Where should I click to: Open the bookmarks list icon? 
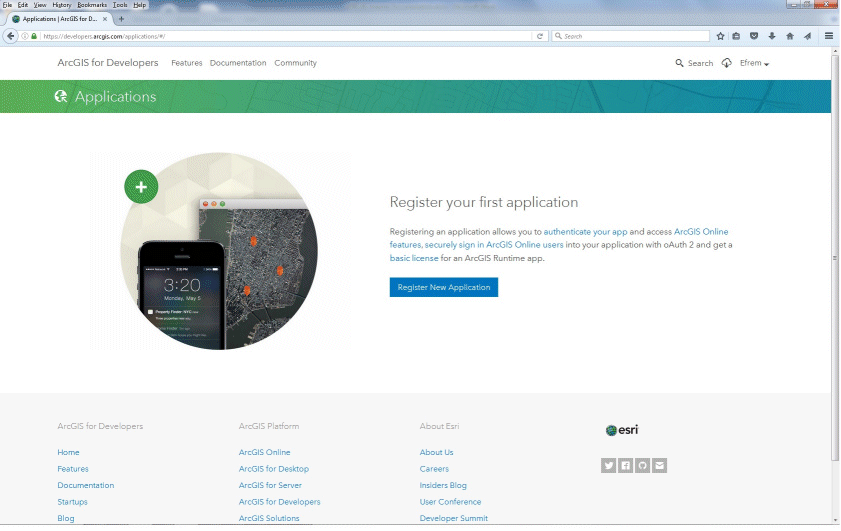pyautogui.click(x=736, y=36)
